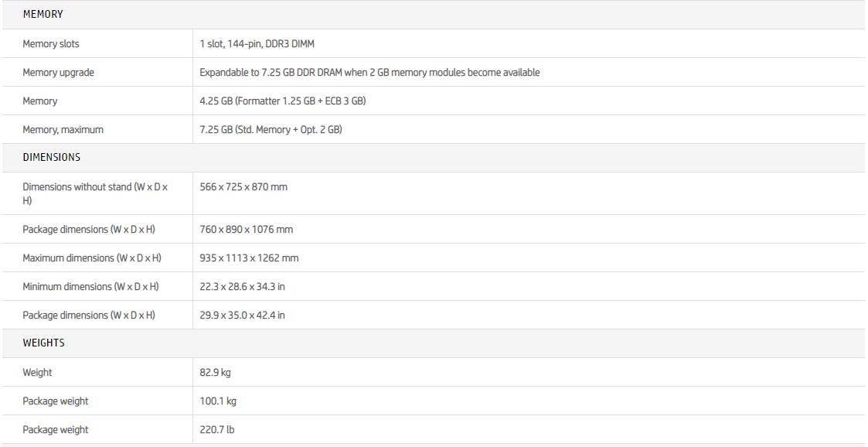
Task: Click the WEIGHTS section header
Action: tap(44, 343)
